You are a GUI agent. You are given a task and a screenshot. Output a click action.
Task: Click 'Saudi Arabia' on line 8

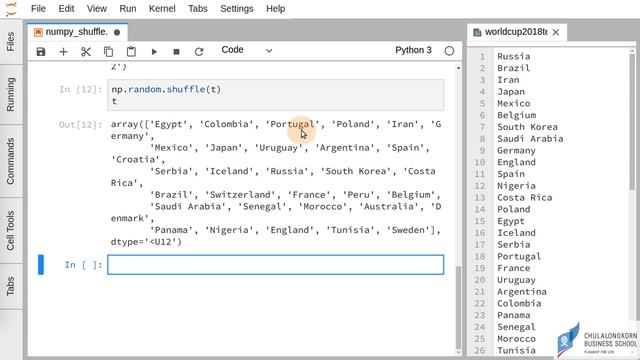click(x=530, y=139)
